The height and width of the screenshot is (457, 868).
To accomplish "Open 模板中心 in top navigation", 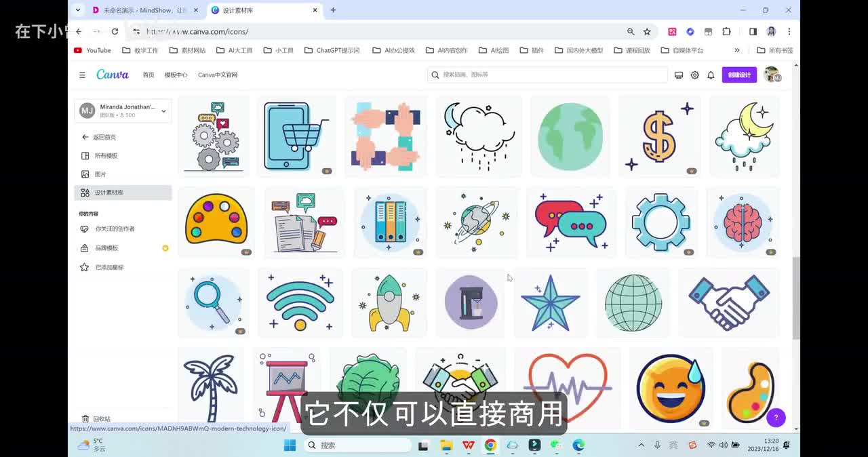I will (176, 75).
